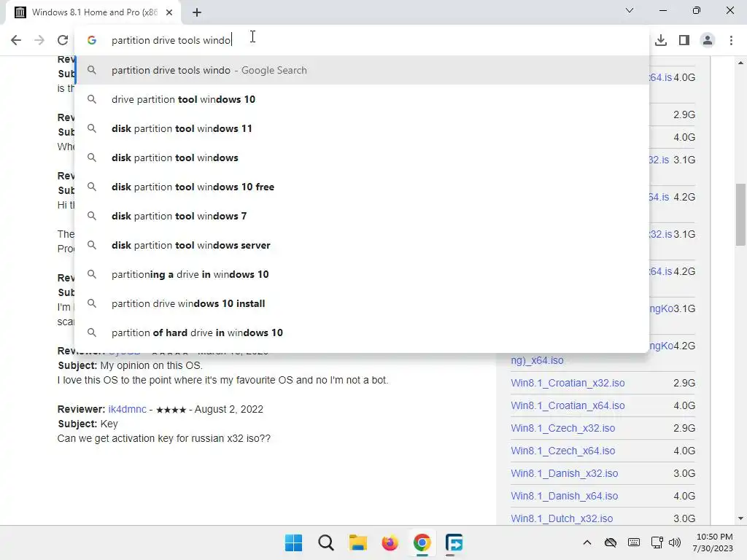This screenshot has height=560, width=747.
Task: Choose suggestion 'partition of hard drive in windows 10'
Action: point(362,332)
